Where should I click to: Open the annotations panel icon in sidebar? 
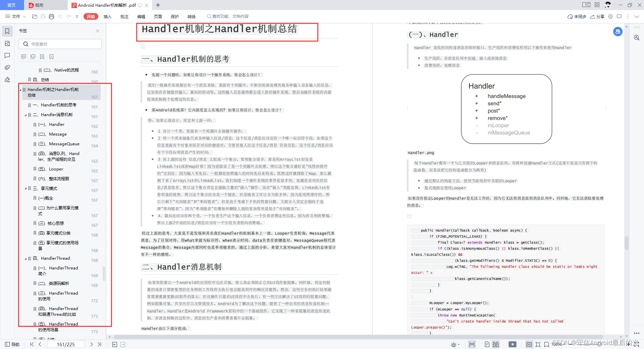pyautogui.click(x=7, y=55)
